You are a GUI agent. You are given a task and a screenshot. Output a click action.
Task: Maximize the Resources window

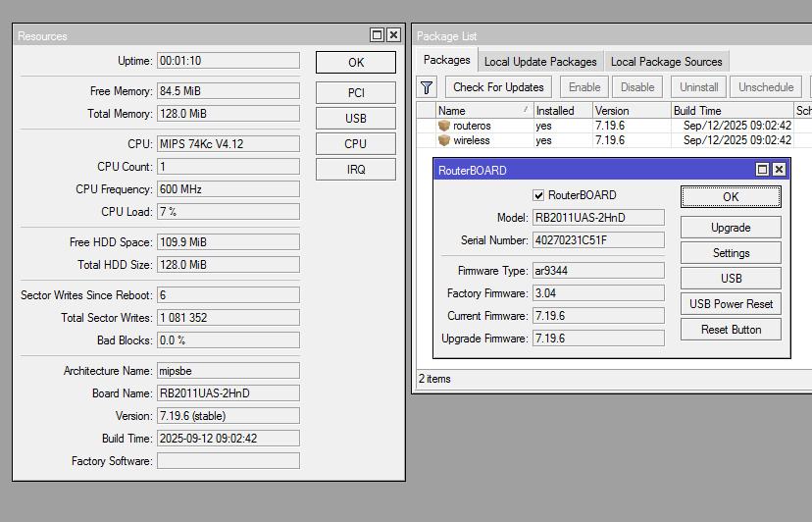(x=377, y=34)
